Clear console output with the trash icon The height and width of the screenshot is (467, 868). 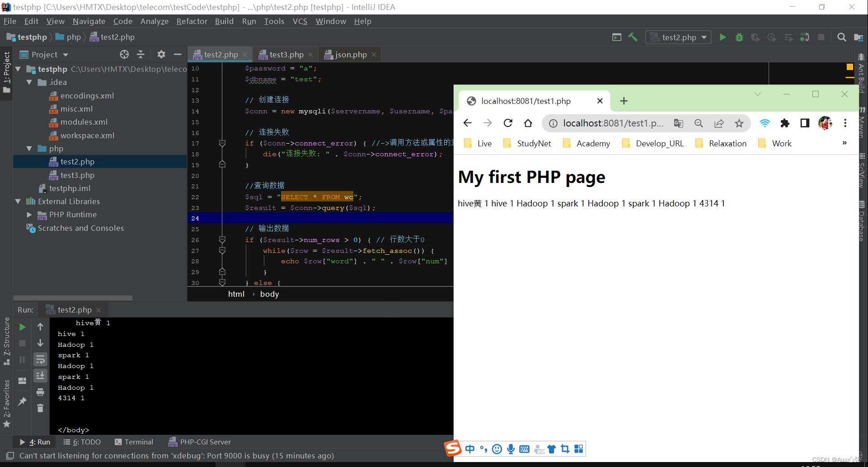click(x=40, y=408)
